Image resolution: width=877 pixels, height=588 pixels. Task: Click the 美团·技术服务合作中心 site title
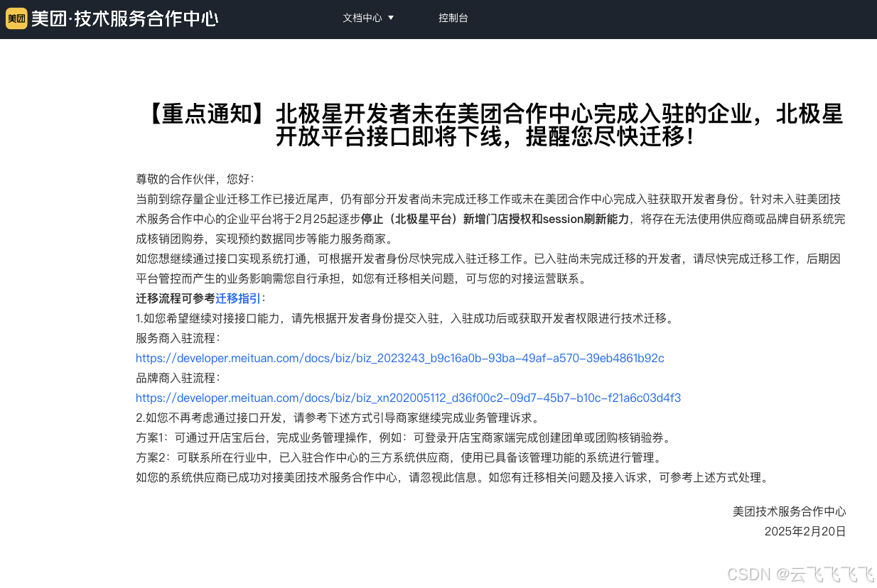pos(124,18)
